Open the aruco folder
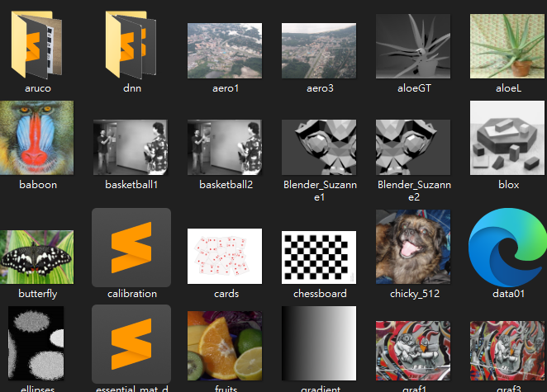Image resolution: width=547 pixels, height=392 pixels. point(38,45)
